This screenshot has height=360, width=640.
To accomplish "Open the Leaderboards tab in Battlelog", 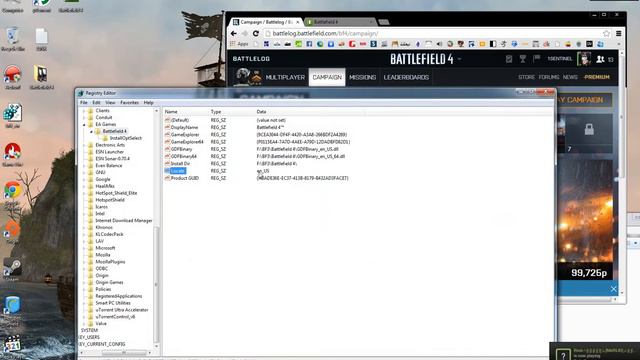I will [x=406, y=77].
